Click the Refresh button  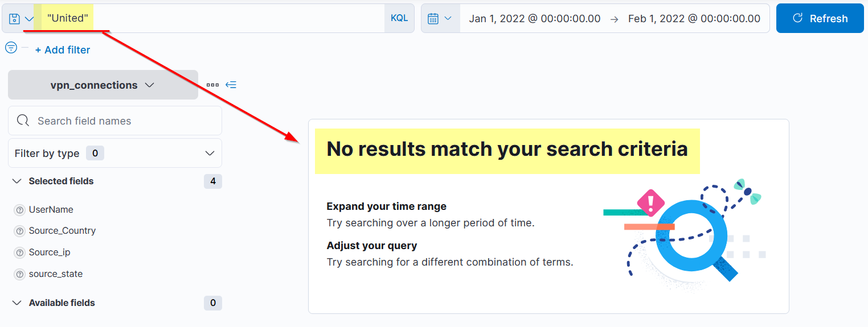[x=820, y=19]
